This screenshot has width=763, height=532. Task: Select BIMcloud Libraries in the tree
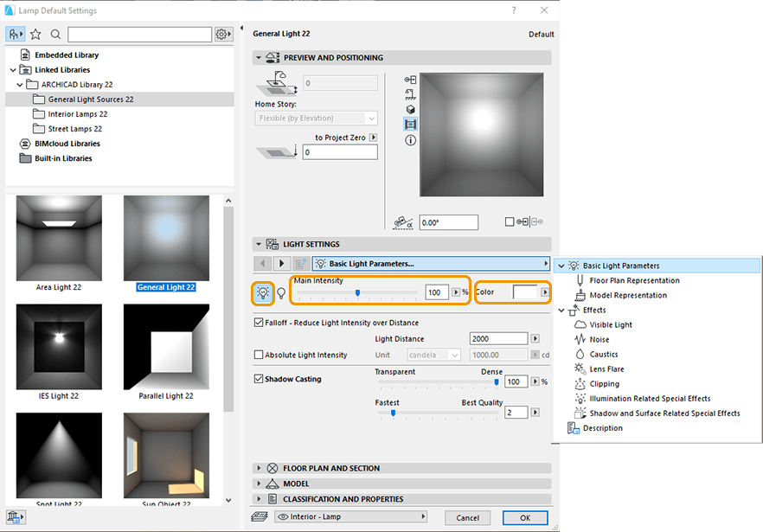(x=67, y=144)
